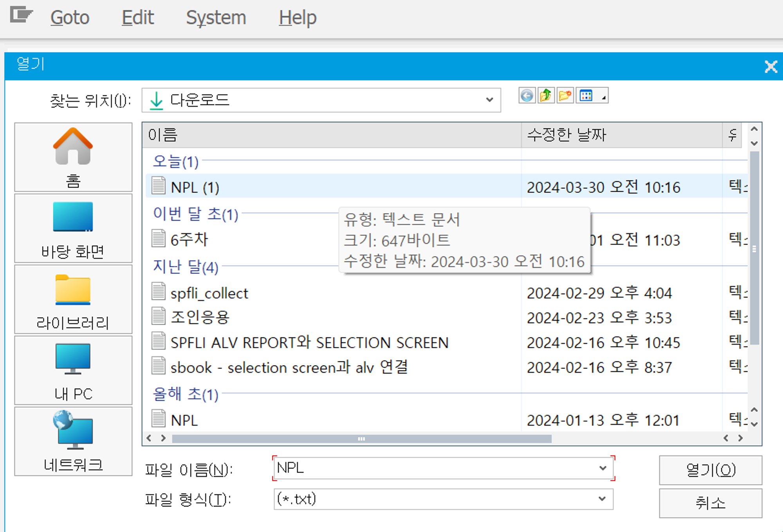
Task: Open the Goto menu
Action: tap(70, 18)
